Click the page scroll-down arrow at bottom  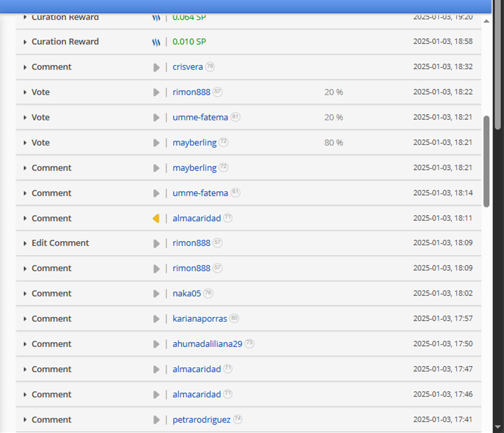498,427
